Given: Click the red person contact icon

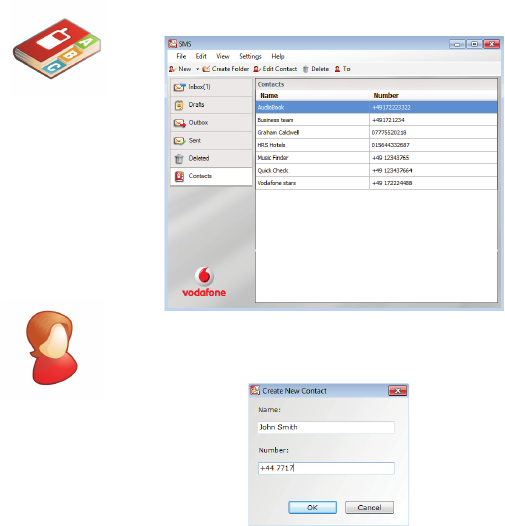Looking at the screenshot, I should [52, 348].
